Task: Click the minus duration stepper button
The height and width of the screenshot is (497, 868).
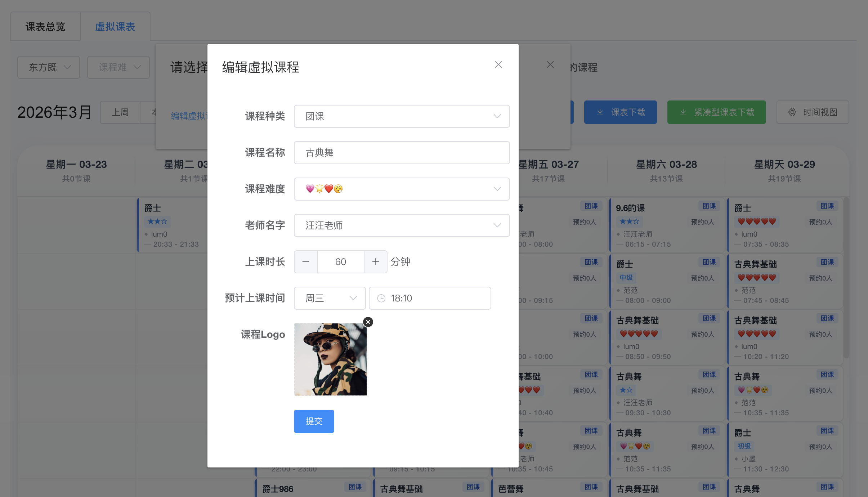Action: coord(306,262)
